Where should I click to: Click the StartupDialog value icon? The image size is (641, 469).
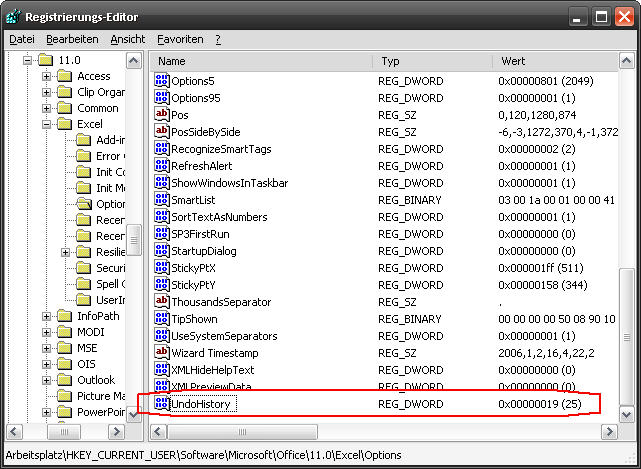[x=162, y=251]
